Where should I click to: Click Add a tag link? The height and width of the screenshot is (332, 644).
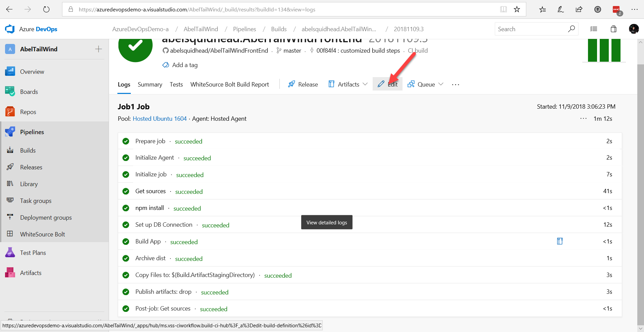coord(184,65)
